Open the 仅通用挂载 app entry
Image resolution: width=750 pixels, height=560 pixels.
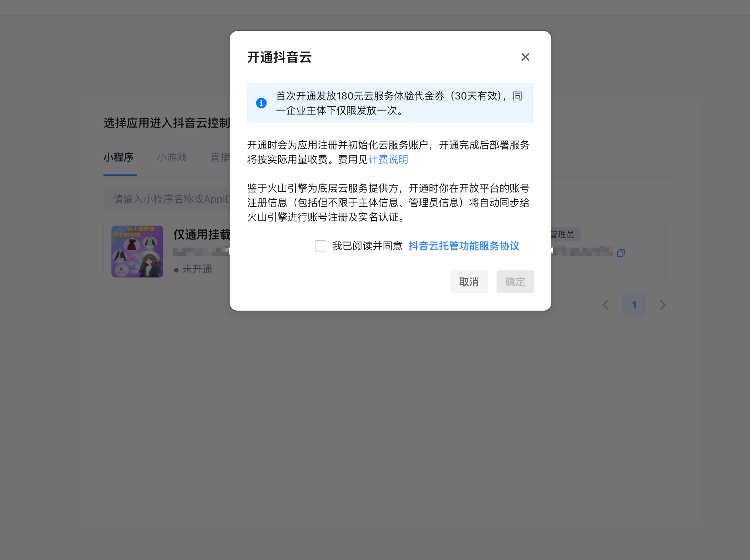201,235
